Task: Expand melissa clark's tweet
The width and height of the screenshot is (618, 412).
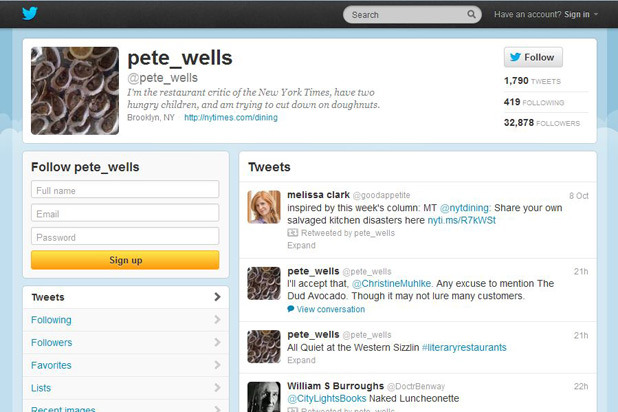Action: click(301, 245)
